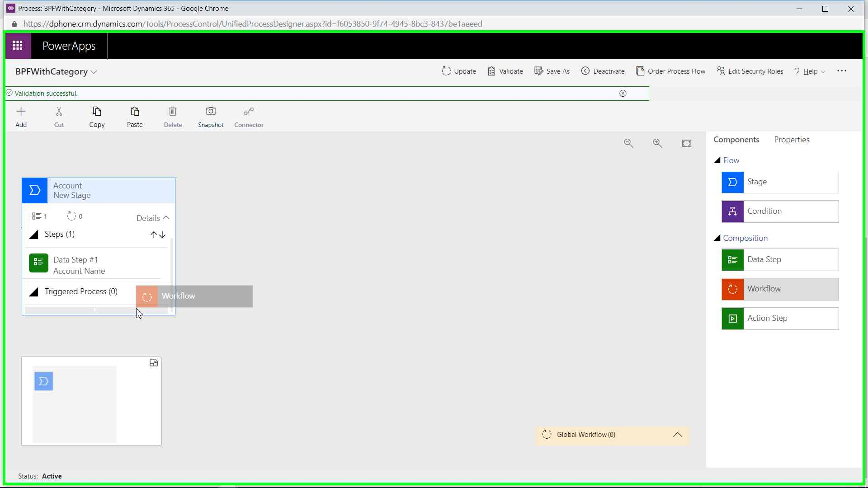868x488 pixels.
Task: Click the Add plus icon
Action: click(x=21, y=112)
